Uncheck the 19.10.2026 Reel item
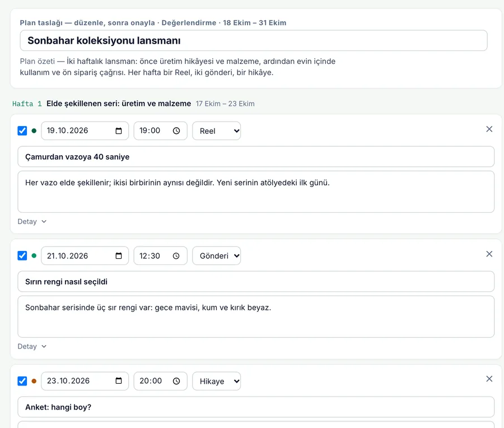 coord(22,131)
